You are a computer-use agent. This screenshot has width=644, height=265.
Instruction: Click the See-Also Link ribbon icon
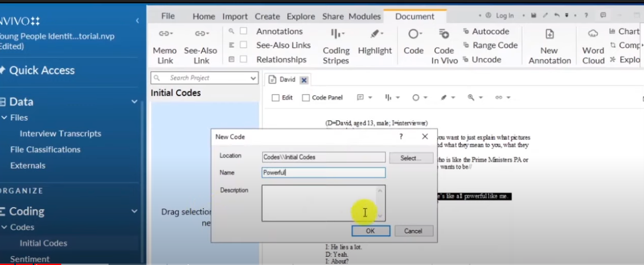point(201,34)
